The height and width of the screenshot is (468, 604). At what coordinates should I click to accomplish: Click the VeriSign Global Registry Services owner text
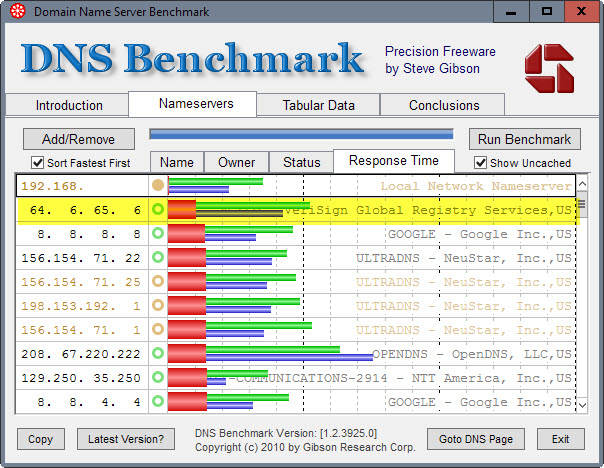point(428,210)
